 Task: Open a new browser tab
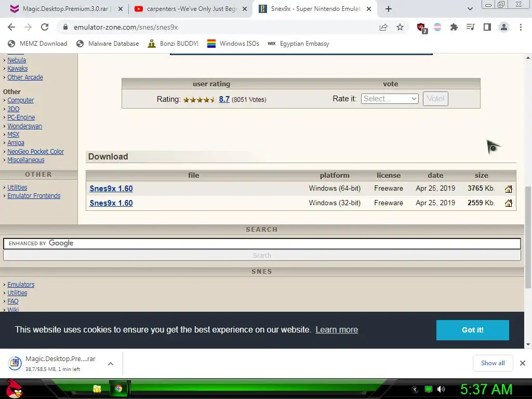(x=389, y=9)
